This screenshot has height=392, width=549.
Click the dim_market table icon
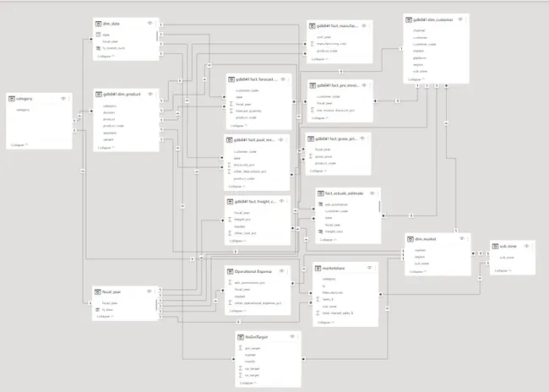(410, 239)
